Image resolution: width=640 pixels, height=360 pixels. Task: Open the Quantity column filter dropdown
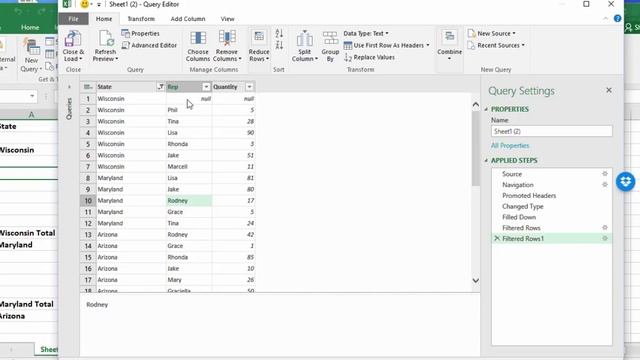[x=249, y=87]
